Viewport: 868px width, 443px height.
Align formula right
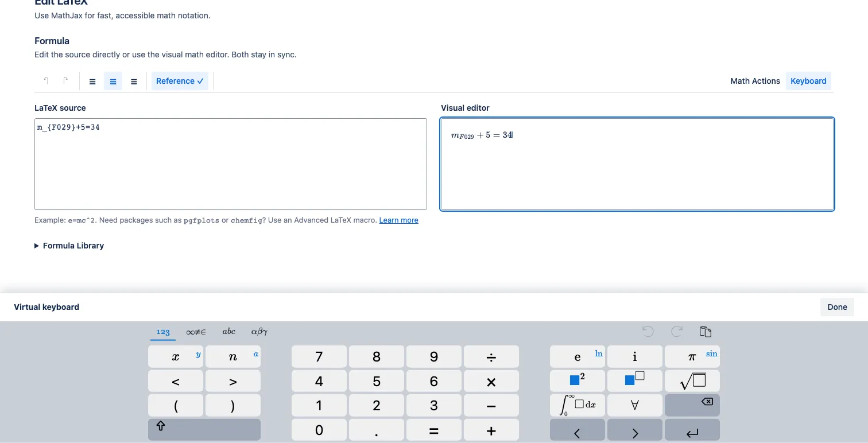tap(134, 81)
